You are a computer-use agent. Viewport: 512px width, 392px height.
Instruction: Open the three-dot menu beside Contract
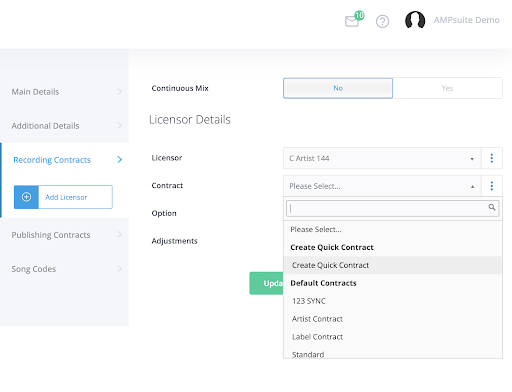click(x=492, y=186)
